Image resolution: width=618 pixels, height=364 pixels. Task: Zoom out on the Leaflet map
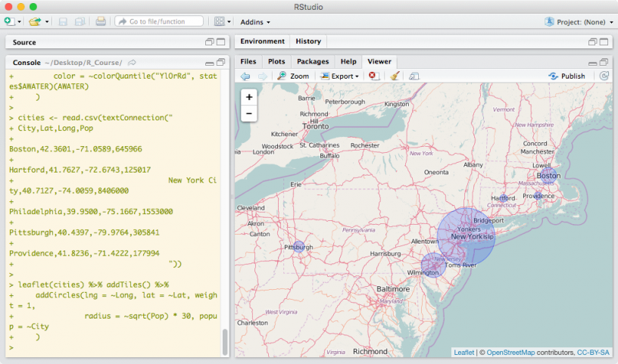click(x=249, y=114)
